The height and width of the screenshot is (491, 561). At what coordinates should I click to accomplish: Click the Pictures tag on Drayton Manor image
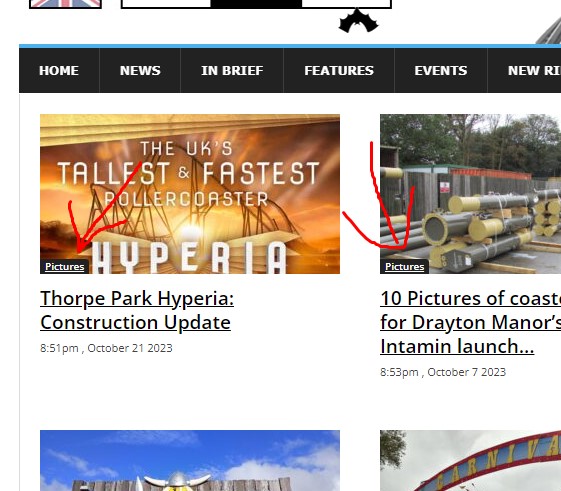tap(405, 267)
